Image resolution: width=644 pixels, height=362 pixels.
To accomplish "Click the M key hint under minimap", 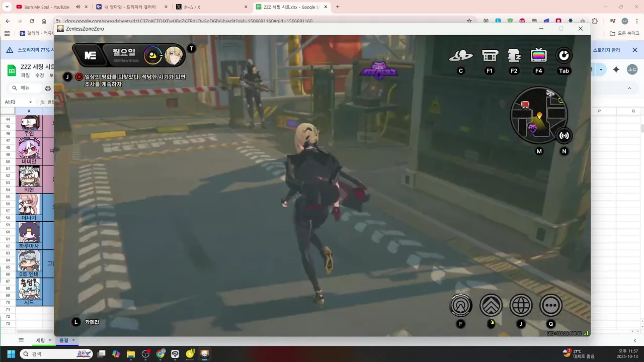I will click(539, 151).
